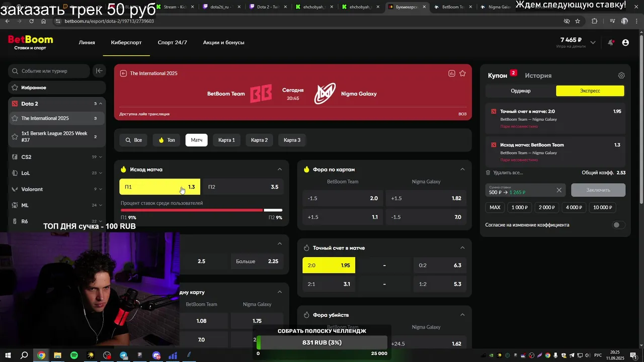Open browser extensions puzzle icon
Viewport: 644px width, 362px height.
click(x=595, y=21)
